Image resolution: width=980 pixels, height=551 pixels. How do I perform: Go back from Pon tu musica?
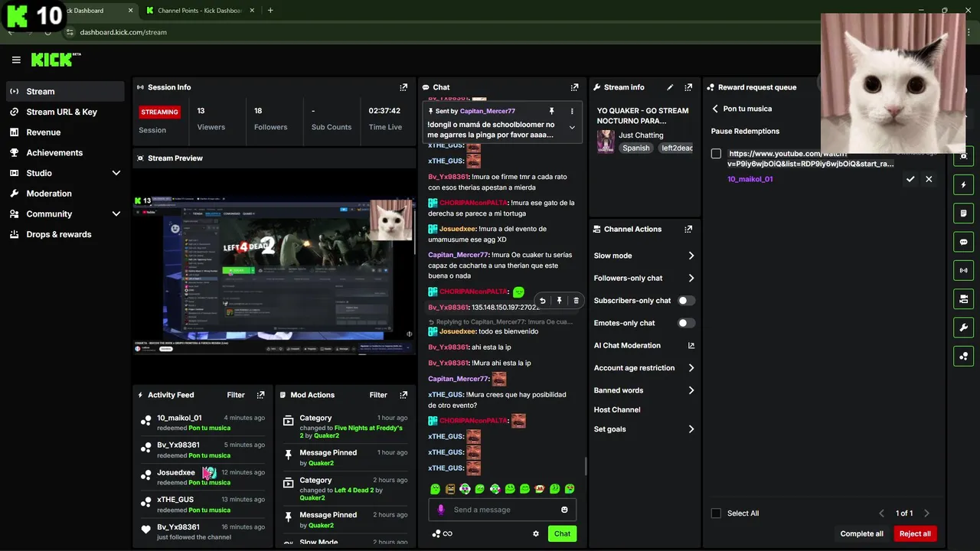pyautogui.click(x=715, y=109)
